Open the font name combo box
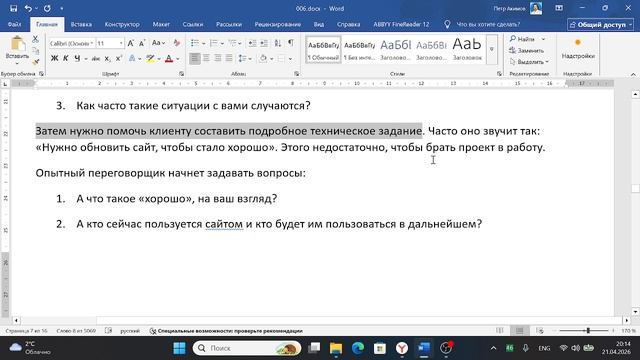Image resolution: width=640 pixels, height=360 pixels. point(71,43)
